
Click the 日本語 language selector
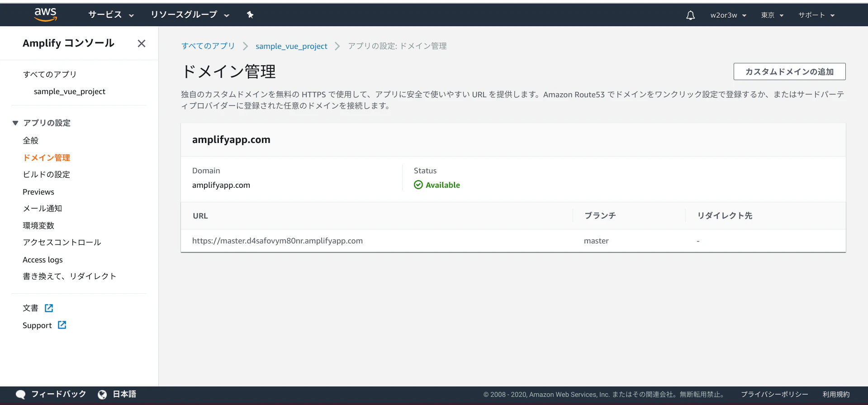click(124, 394)
